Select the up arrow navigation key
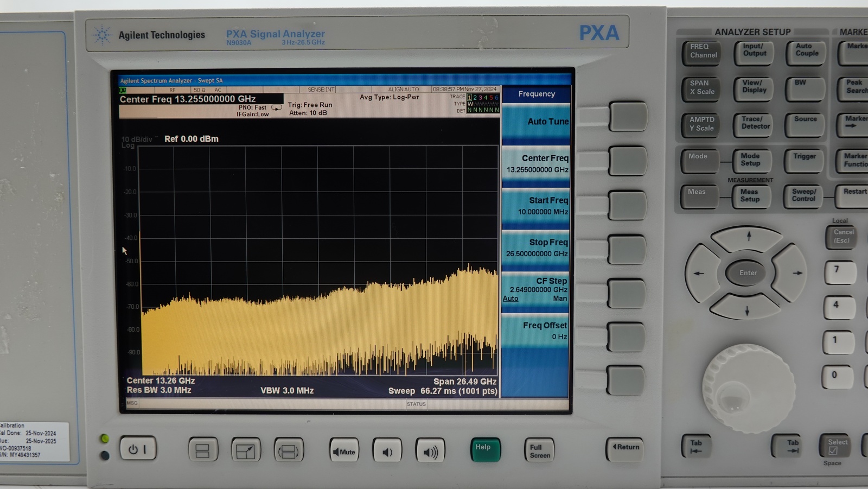 tap(747, 238)
